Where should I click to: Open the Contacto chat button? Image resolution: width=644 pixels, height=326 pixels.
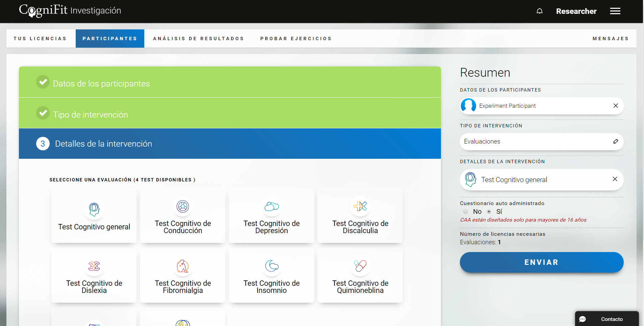pyautogui.click(x=607, y=319)
